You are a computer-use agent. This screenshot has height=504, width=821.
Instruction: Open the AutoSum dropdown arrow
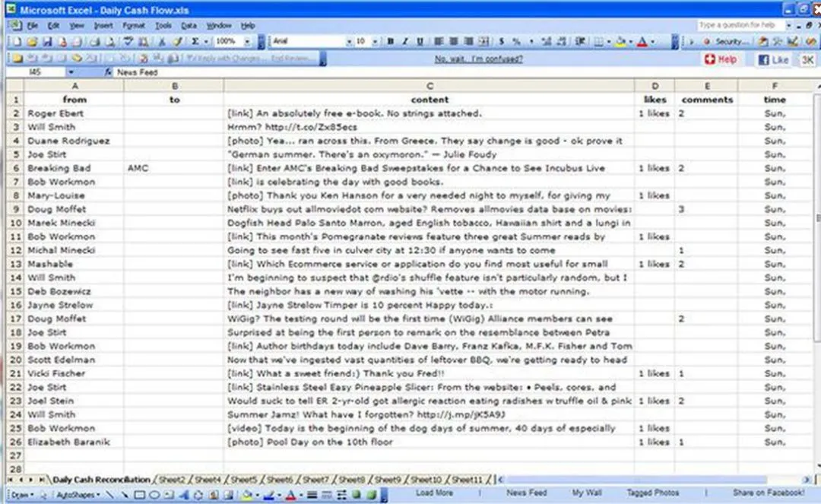click(206, 41)
